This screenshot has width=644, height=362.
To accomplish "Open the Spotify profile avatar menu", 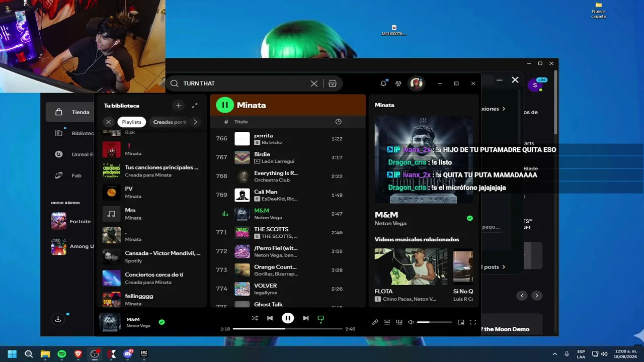I will [x=416, y=83].
